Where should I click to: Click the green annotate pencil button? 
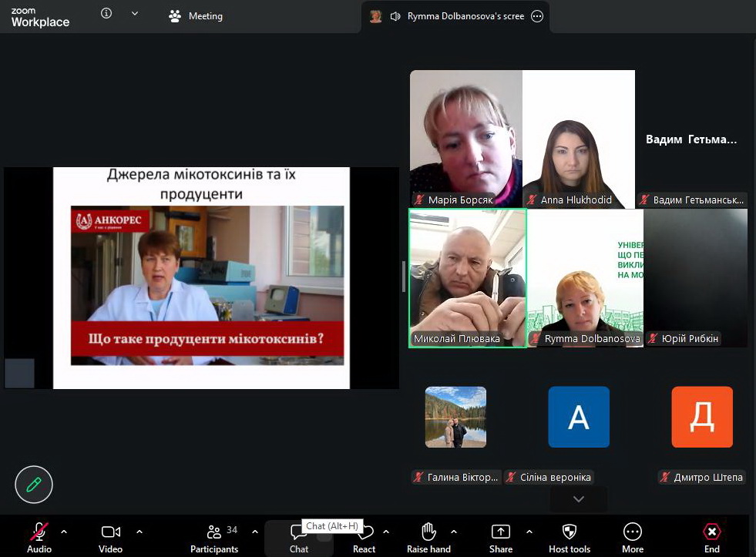(34, 485)
